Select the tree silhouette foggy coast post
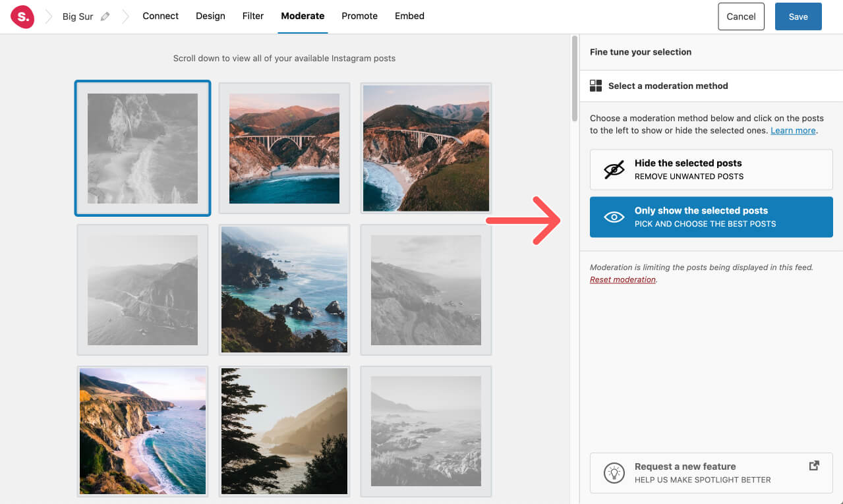843x504 pixels. click(x=284, y=432)
